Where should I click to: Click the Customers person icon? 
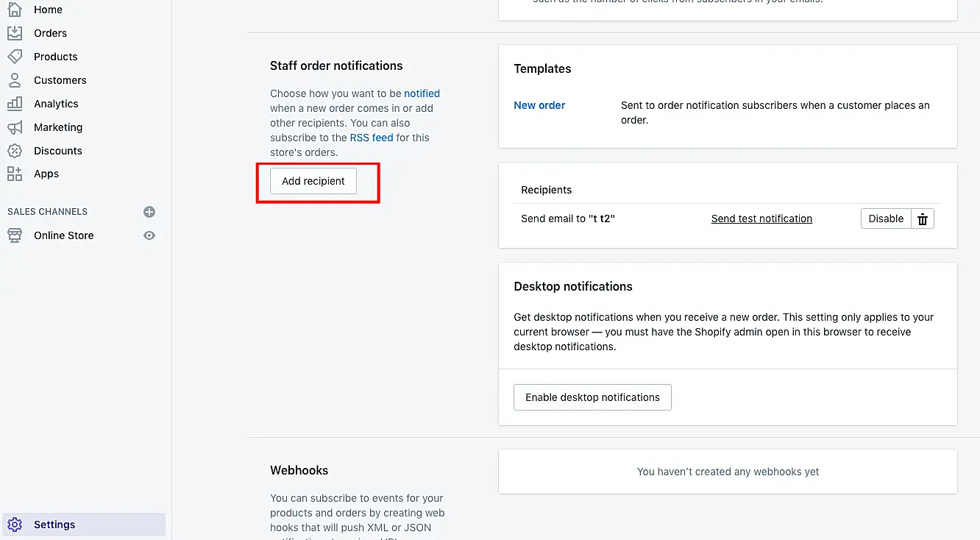coord(15,80)
